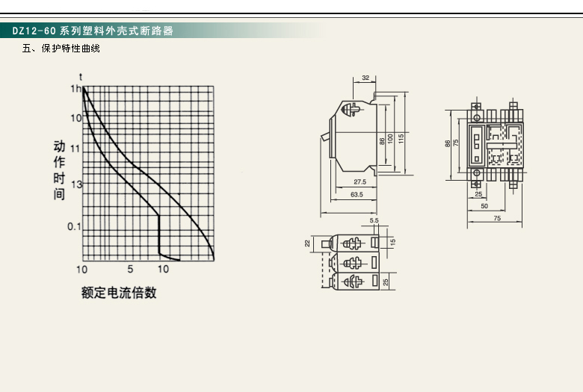Click the 1h label on the time axis
The height and width of the screenshot is (392, 583).
(75, 88)
